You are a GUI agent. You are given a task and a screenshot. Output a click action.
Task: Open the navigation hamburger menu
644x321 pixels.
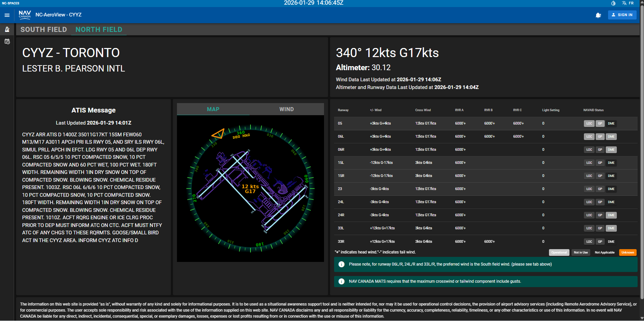coord(6,15)
